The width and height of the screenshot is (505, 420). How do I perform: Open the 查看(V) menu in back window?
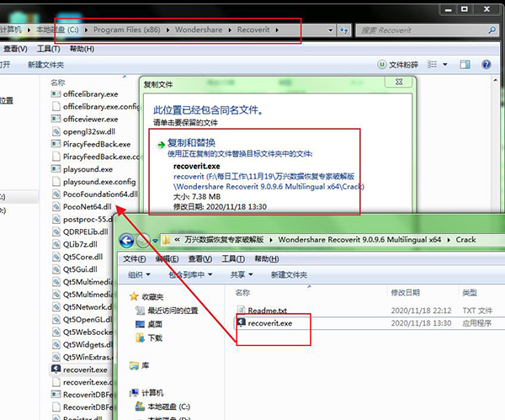coord(15,49)
